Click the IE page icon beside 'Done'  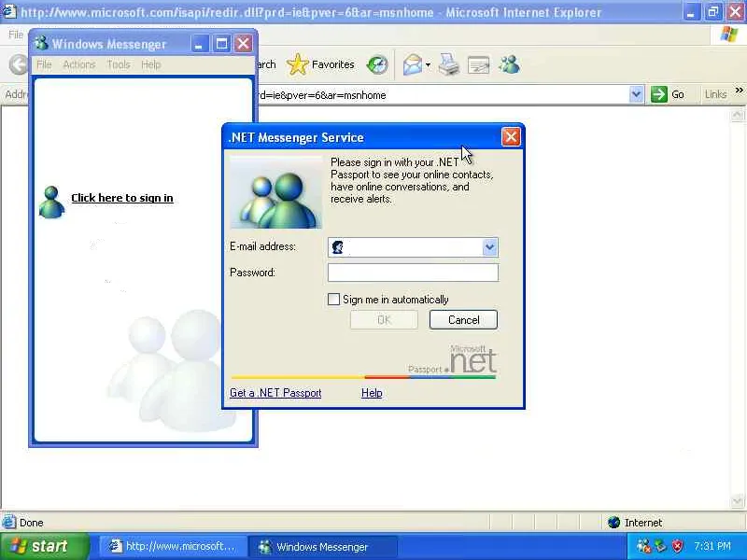[8, 523]
